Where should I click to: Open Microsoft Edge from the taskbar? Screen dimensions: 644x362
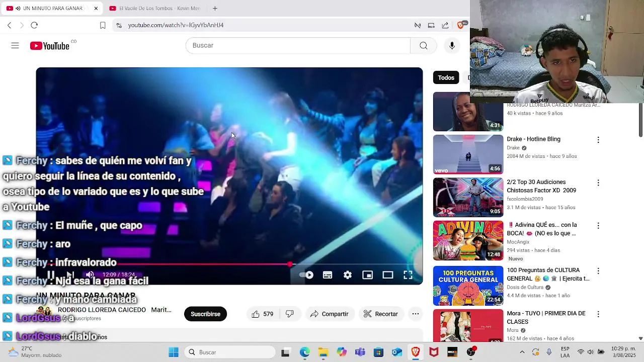click(305, 352)
